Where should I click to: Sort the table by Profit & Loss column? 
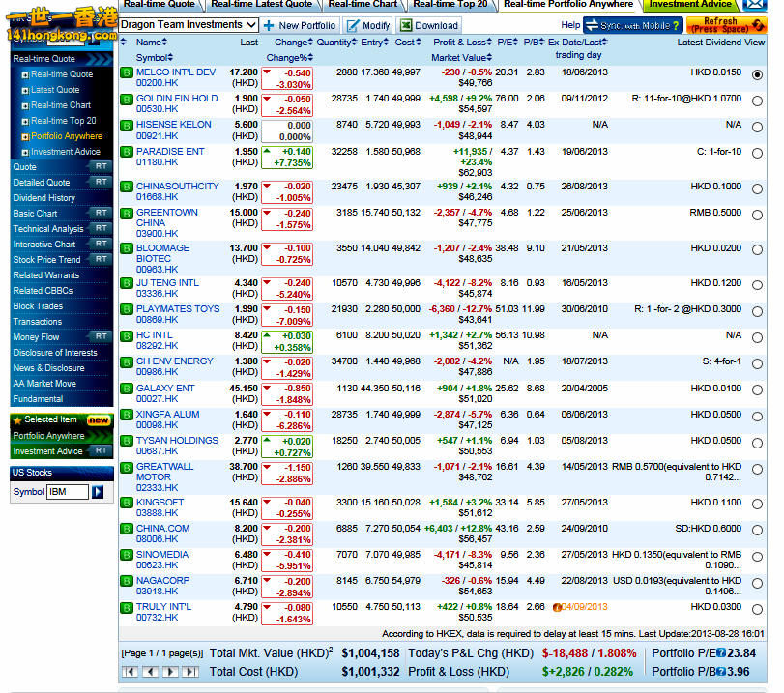(x=462, y=43)
